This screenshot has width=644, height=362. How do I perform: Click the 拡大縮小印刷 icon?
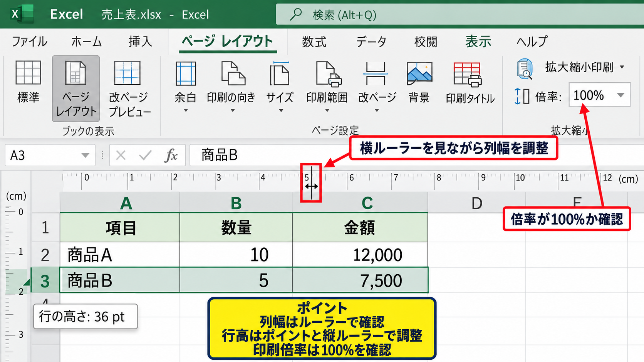pyautogui.click(x=525, y=69)
